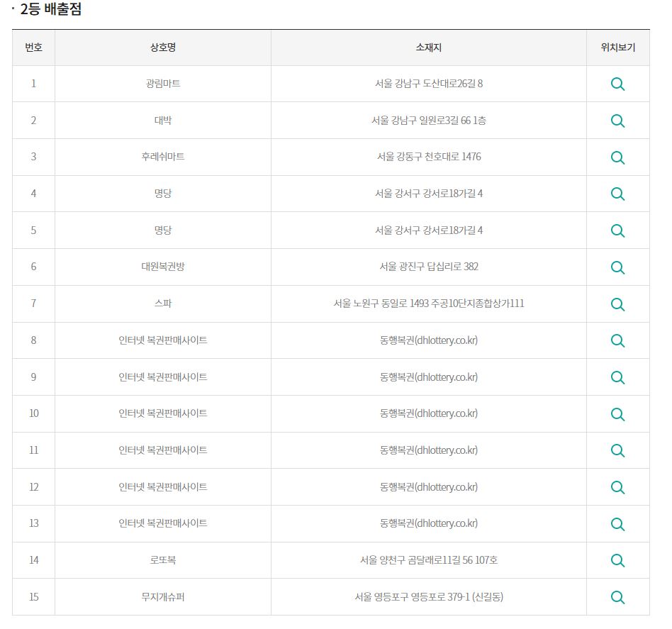Select store name 후레쉬마트
672x629 pixels.
click(x=163, y=157)
